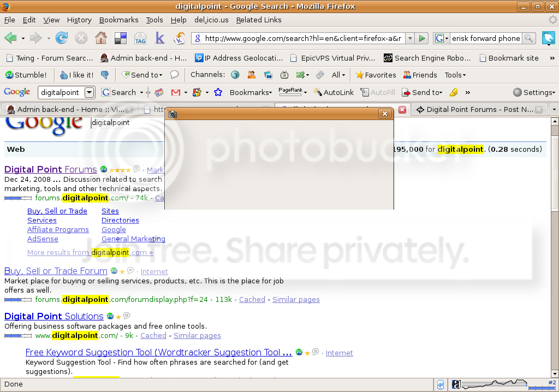The image size is (559, 392).
Task: Open the Related Links menu
Action: click(259, 20)
